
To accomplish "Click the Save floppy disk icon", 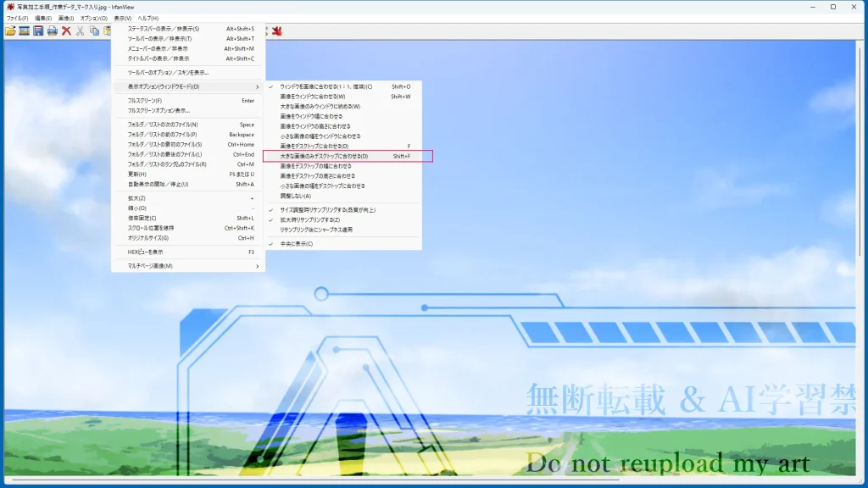I will pyautogui.click(x=38, y=31).
